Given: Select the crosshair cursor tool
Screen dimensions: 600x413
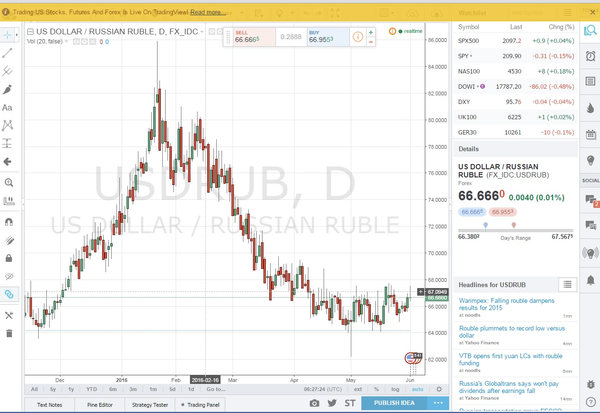Looking at the screenshot, I should [7, 35].
